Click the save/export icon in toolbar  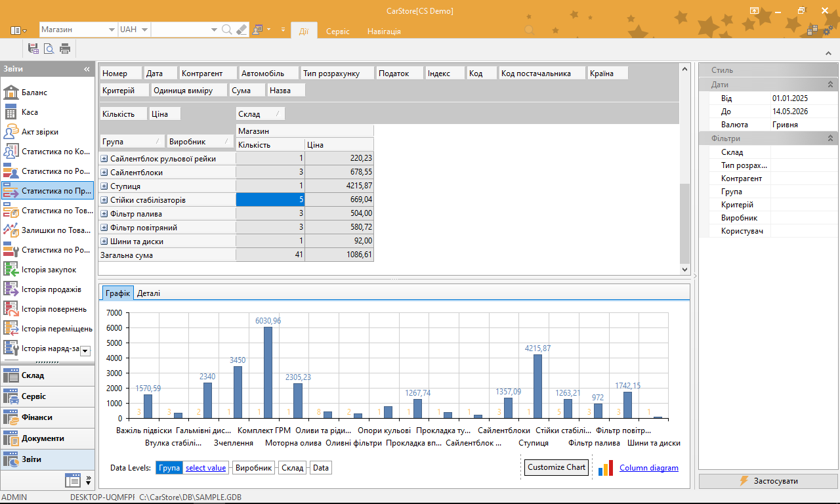click(x=33, y=48)
